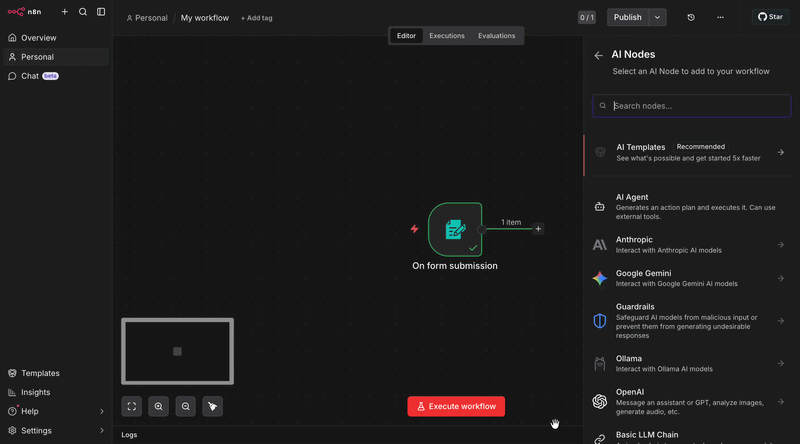Create new item with plus icon
This screenshot has width=800, height=444.
click(x=65, y=12)
